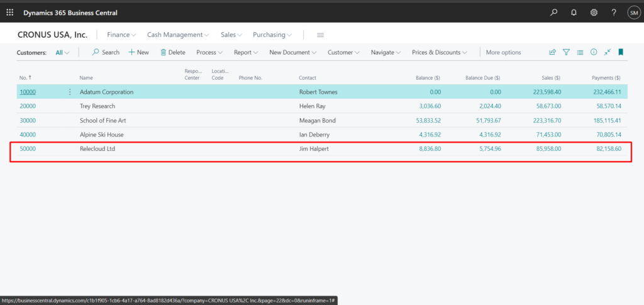This screenshot has width=644, height=305.
Task: Click the share icon in action bar
Action: coord(552,52)
